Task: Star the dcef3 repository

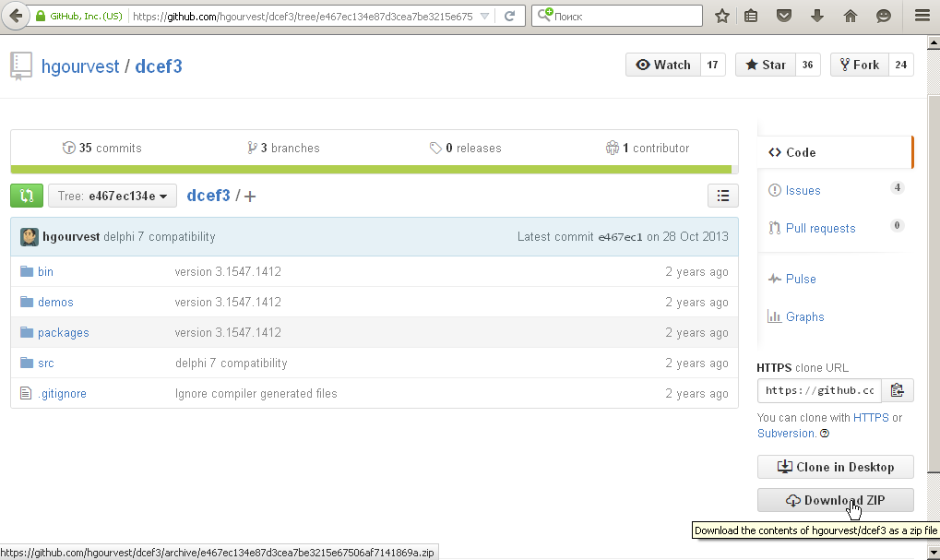Action: click(765, 65)
